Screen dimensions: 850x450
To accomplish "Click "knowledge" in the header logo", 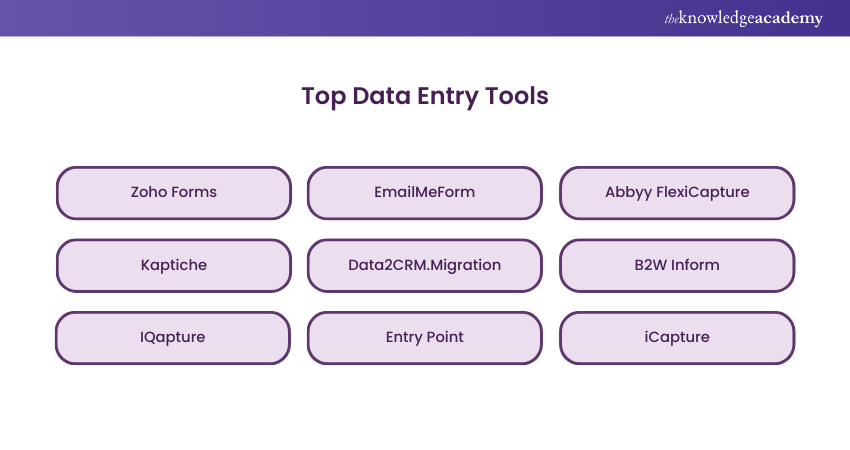I will (718, 18).
